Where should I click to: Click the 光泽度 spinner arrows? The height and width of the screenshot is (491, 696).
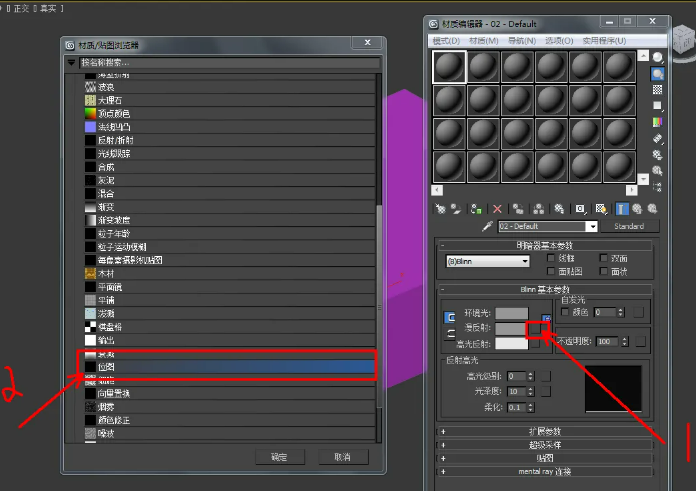coord(531,392)
